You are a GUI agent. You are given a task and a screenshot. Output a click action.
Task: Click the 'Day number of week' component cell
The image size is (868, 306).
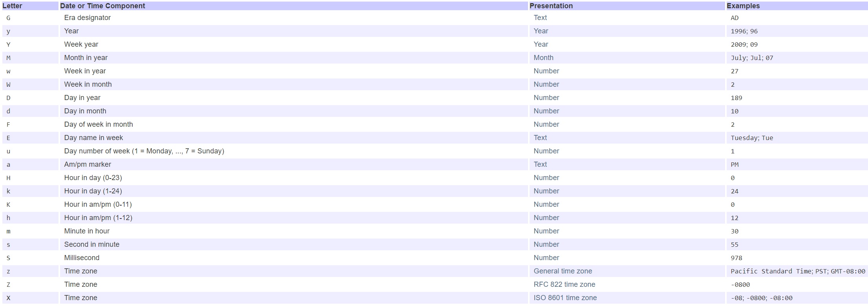tap(144, 151)
